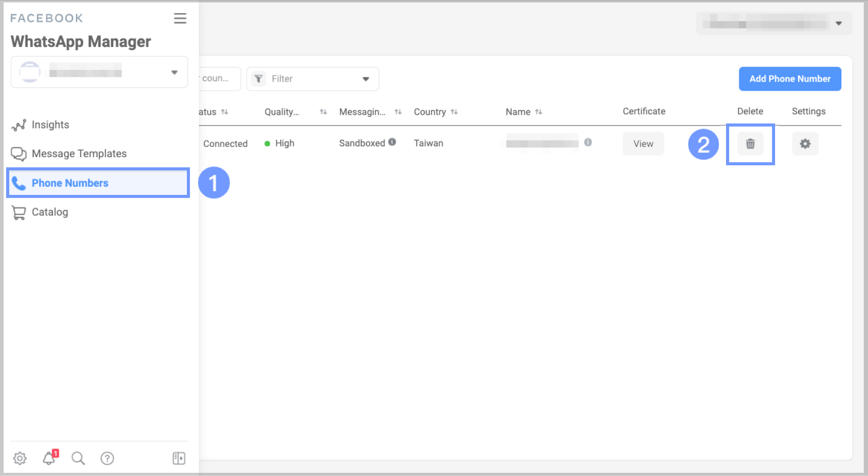868x476 pixels.
Task: Click the 'Delete' column header
Action: [x=750, y=112]
